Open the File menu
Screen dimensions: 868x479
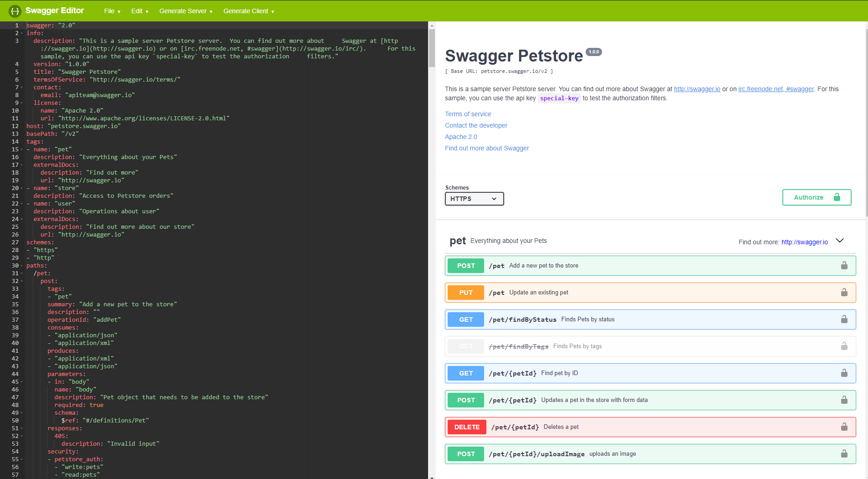click(112, 11)
